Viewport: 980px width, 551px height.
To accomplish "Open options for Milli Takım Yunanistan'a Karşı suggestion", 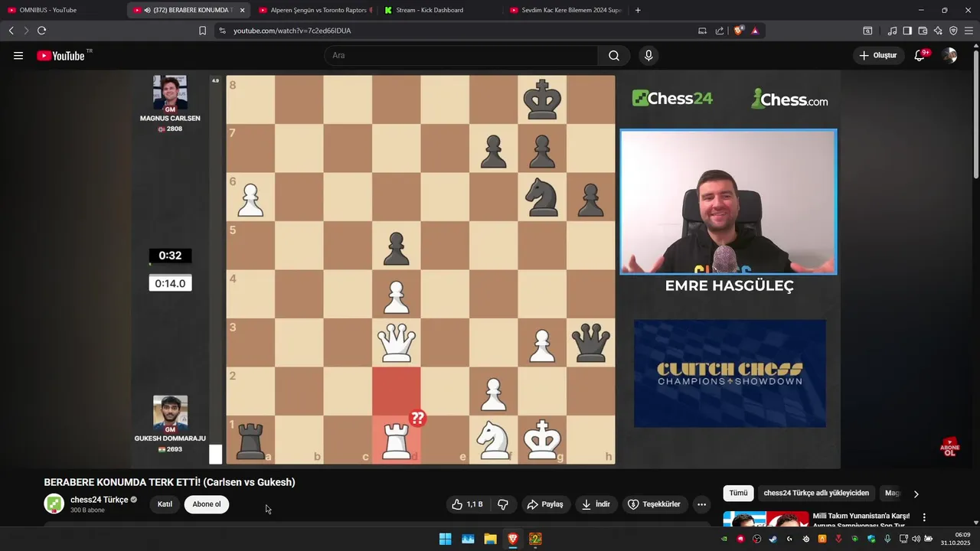I will [924, 517].
